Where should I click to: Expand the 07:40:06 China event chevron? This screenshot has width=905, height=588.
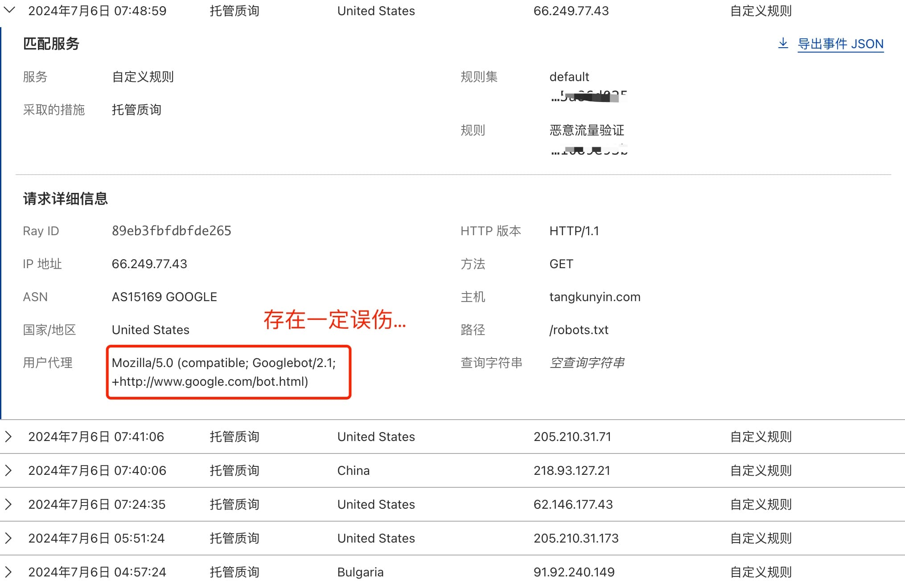click(x=8, y=470)
